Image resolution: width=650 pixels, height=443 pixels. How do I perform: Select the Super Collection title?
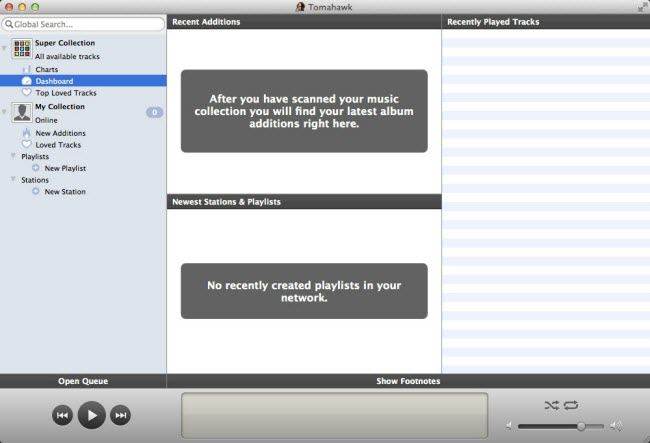click(x=65, y=43)
